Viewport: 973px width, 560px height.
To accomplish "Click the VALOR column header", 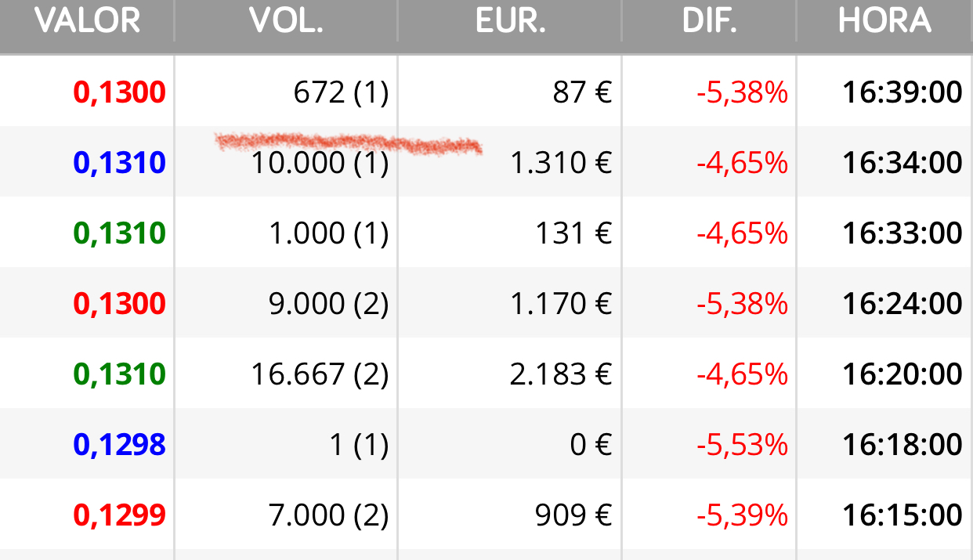I will point(87,21).
